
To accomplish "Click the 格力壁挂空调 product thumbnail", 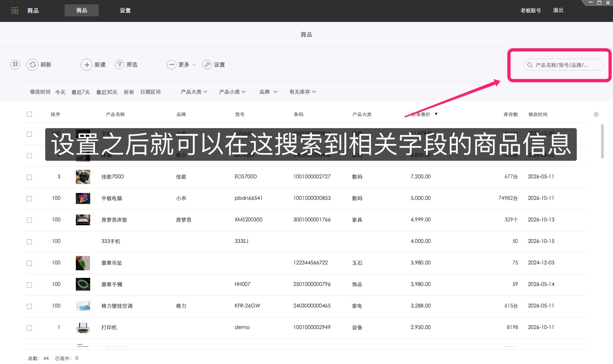I will tap(83, 306).
